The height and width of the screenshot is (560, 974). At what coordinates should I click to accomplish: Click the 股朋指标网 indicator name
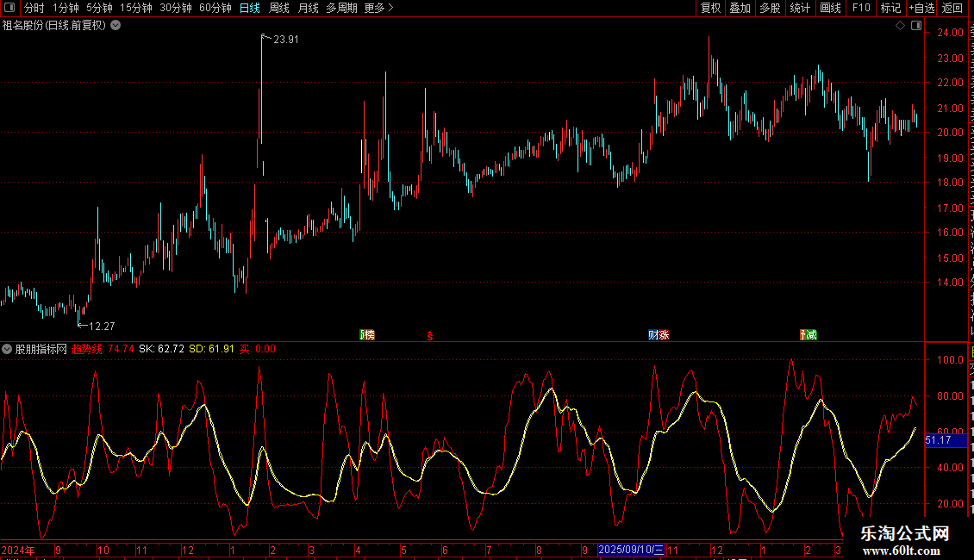41,349
